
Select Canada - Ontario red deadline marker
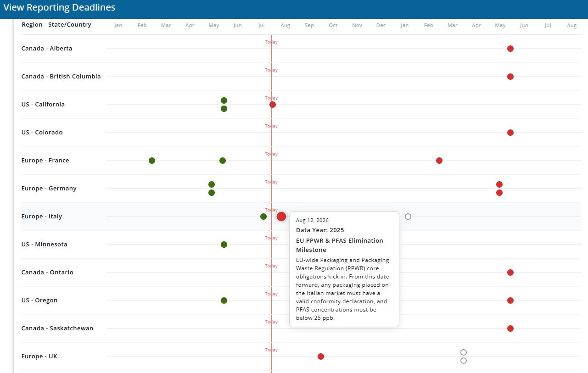510,273
